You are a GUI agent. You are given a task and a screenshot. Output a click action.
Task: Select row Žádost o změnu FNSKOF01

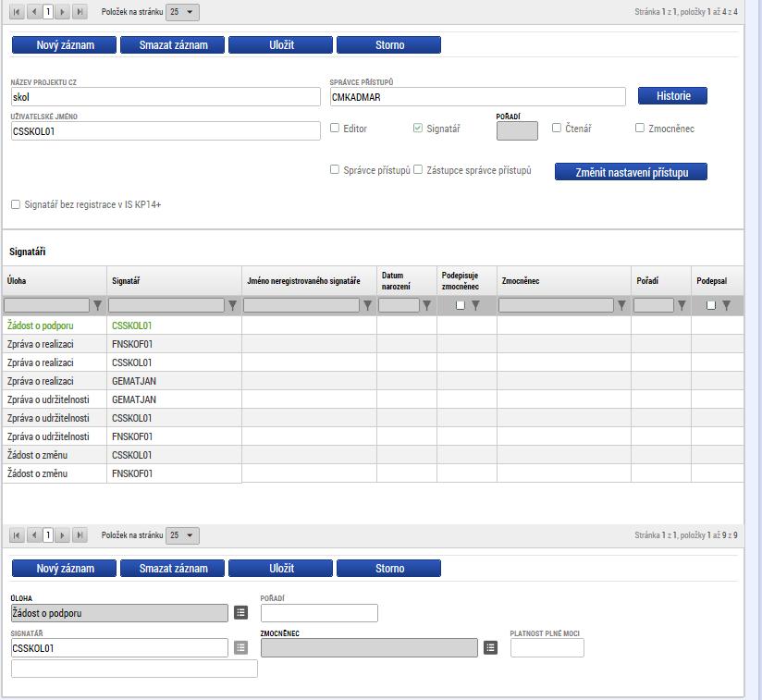pyautogui.click(x=373, y=473)
